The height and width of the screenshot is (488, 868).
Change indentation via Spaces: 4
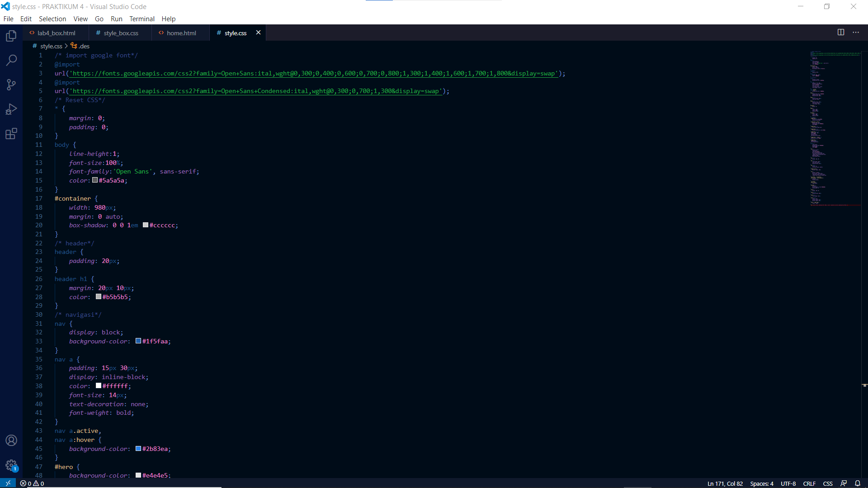tap(762, 483)
